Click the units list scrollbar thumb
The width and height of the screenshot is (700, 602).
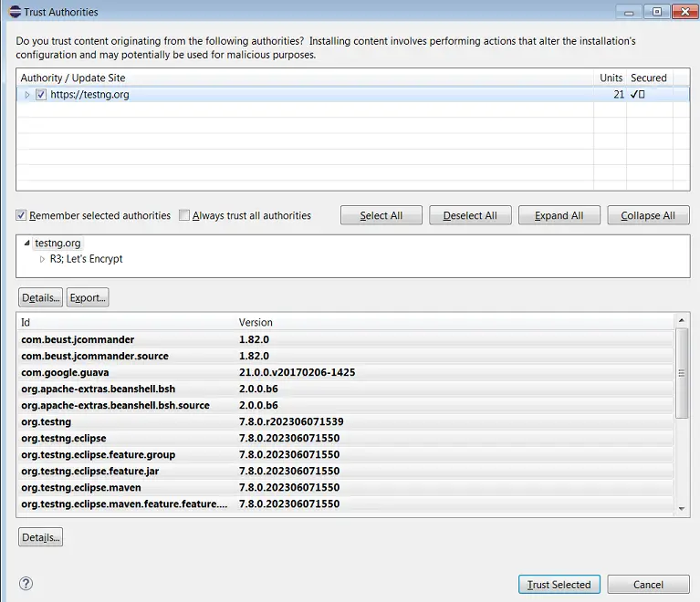click(681, 373)
